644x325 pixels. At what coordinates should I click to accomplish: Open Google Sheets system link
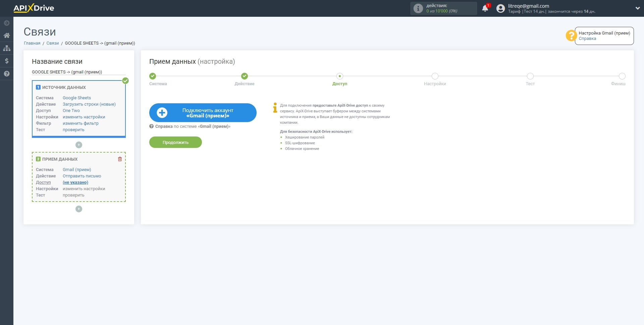click(77, 98)
